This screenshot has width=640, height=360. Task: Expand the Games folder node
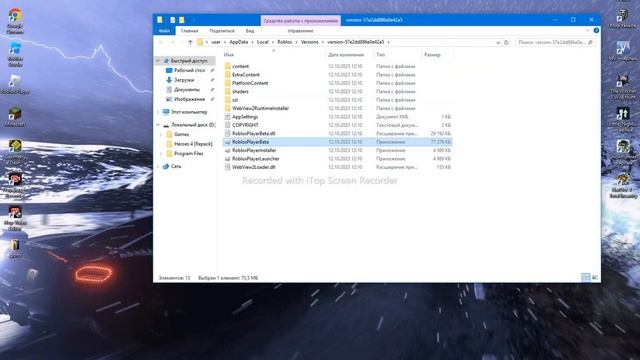click(162, 134)
